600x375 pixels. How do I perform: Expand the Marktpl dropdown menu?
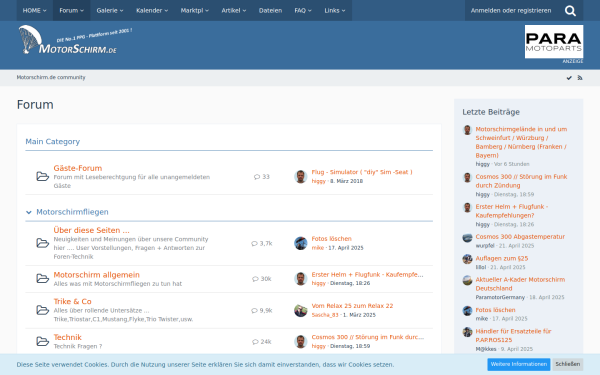tap(195, 10)
